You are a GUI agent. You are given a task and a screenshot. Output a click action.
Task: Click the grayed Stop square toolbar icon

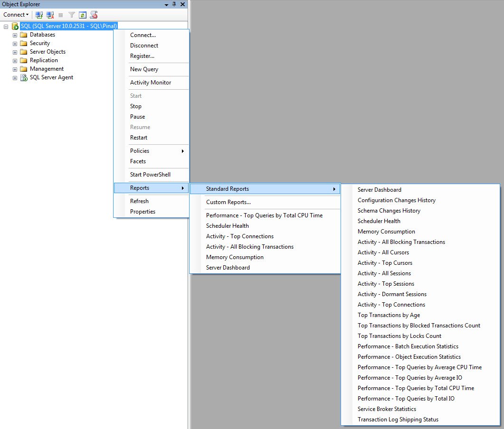coord(61,15)
